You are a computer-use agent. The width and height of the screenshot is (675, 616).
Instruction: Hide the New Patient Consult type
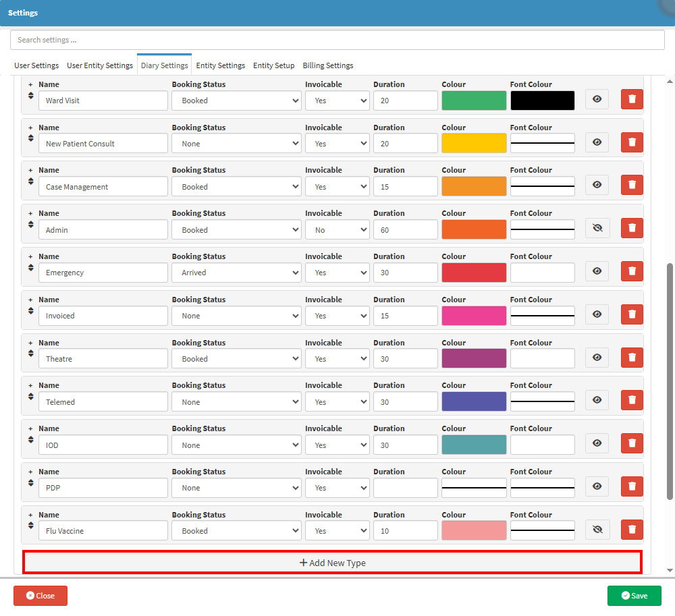(x=597, y=143)
